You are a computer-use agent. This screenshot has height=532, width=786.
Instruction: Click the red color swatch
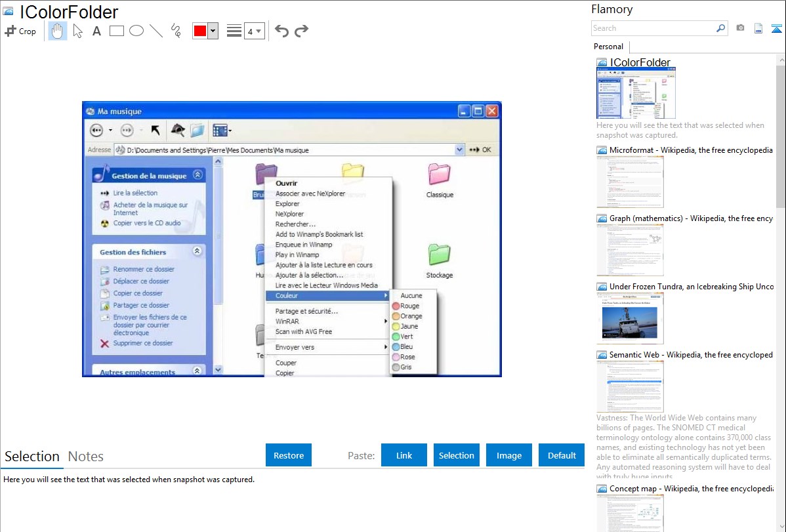(x=200, y=31)
